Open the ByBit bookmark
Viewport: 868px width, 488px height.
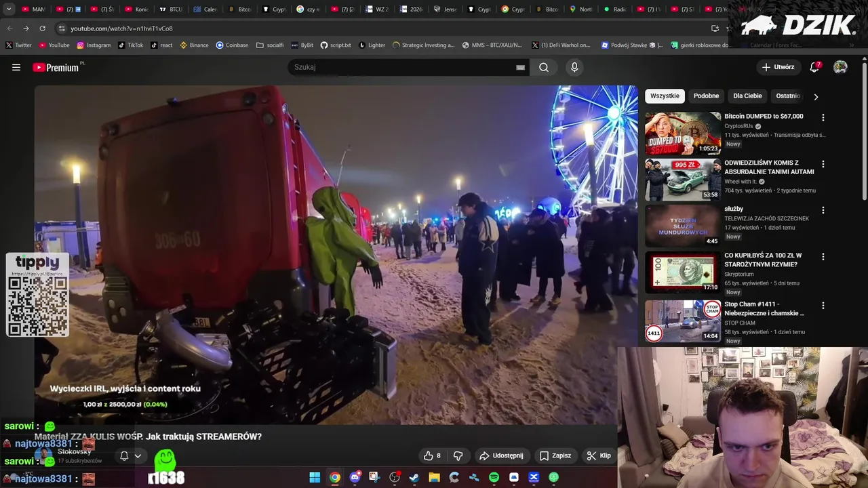[x=302, y=45]
